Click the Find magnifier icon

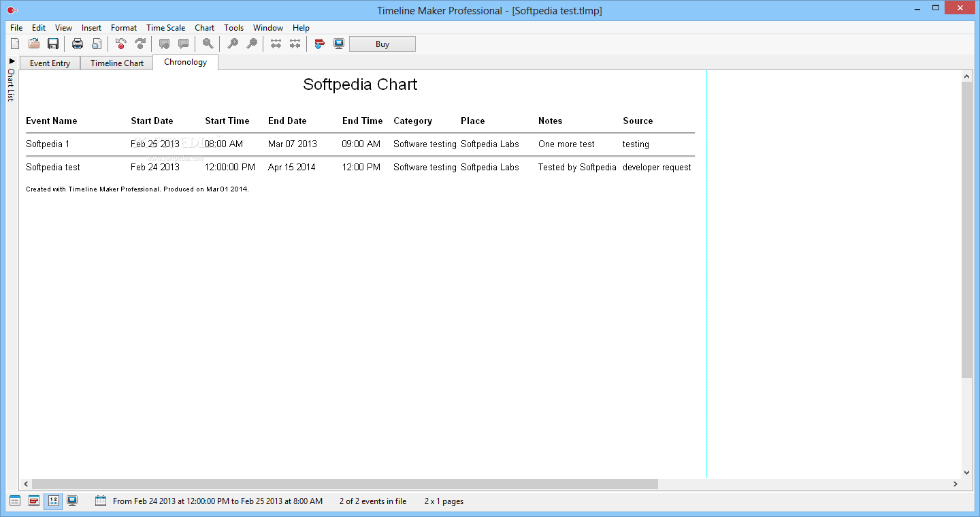(x=208, y=44)
